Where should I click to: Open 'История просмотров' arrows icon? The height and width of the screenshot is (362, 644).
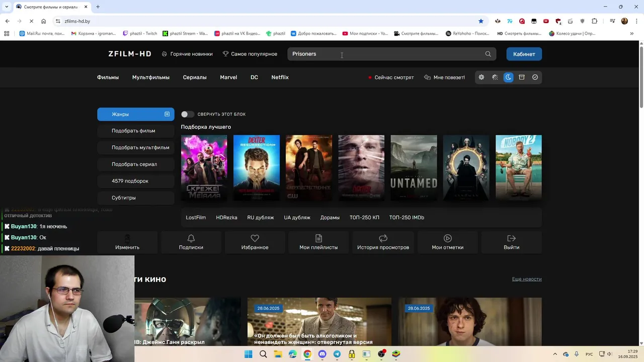383,238
